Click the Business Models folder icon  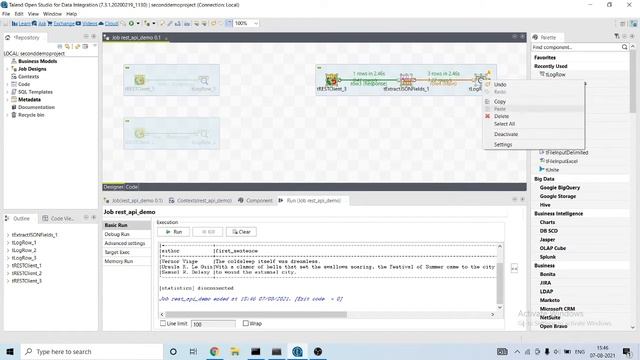[x=14, y=61]
